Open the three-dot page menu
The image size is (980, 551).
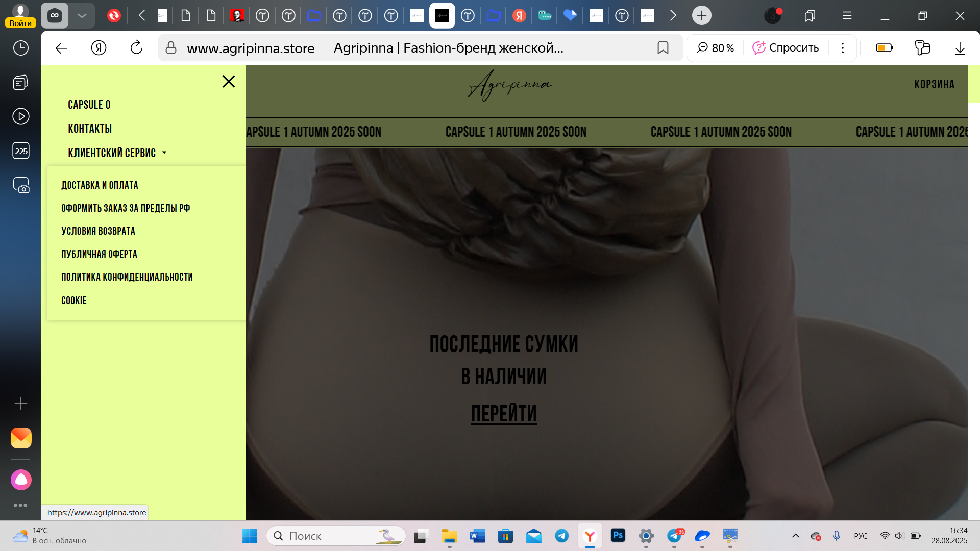(843, 48)
